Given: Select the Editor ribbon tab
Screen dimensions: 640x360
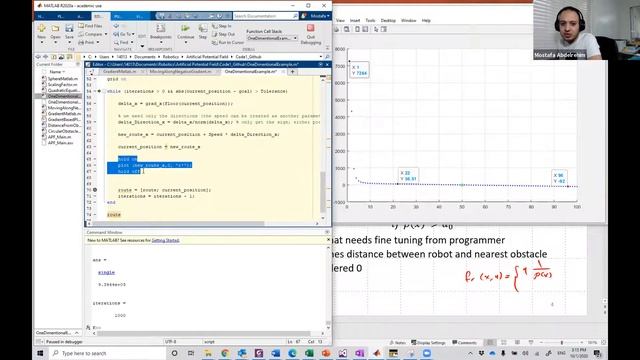Looking at the screenshot, I should click(100, 16).
